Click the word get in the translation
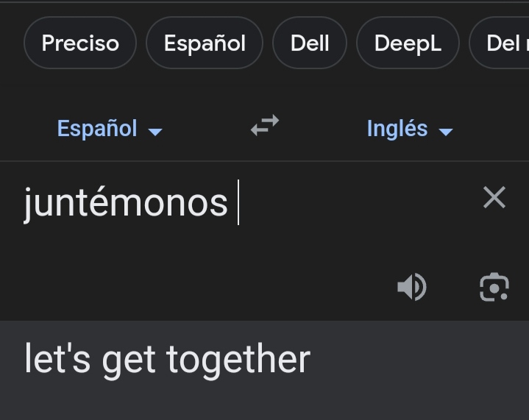The width and height of the screenshot is (529, 420). coord(129,361)
